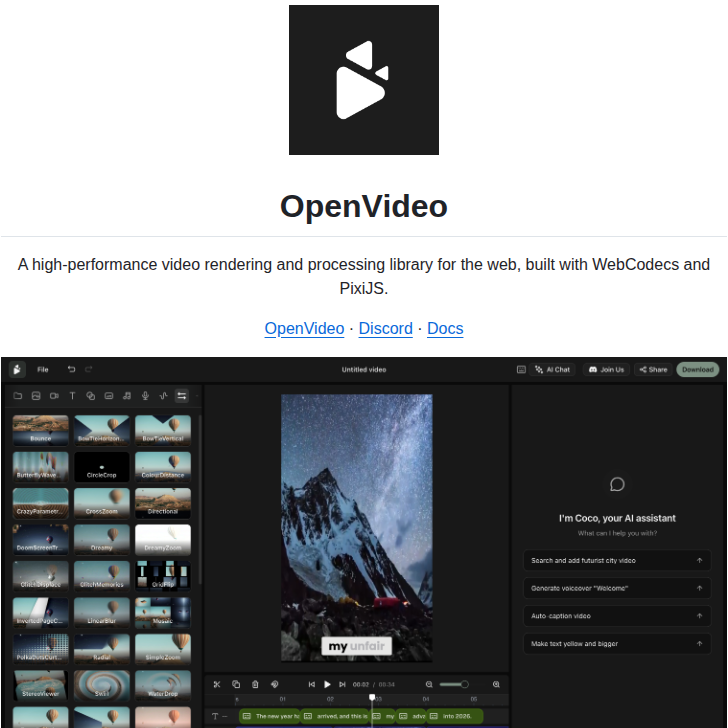Select the Mosaic transition thumbnail
Image resolution: width=728 pixels, height=728 pixels.
tap(163, 612)
